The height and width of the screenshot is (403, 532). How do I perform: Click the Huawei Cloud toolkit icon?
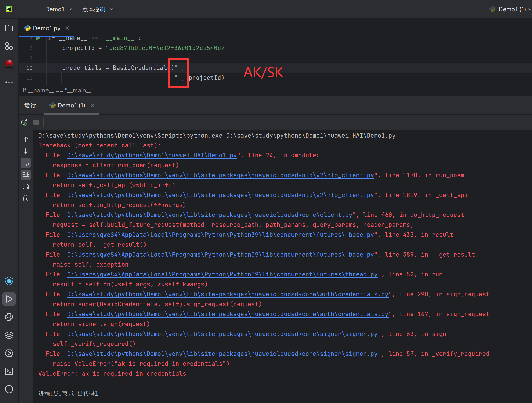coord(9,64)
